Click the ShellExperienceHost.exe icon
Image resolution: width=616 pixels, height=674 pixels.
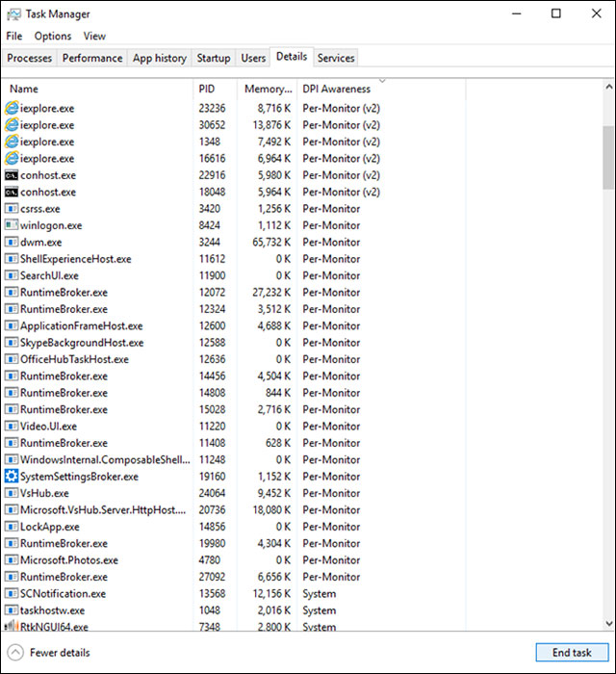(x=12, y=259)
